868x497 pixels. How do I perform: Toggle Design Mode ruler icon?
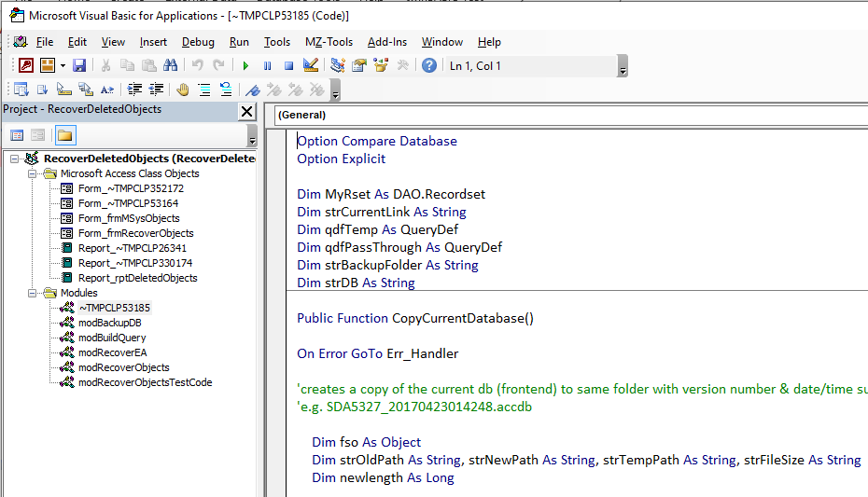pyautogui.click(x=311, y=66)
